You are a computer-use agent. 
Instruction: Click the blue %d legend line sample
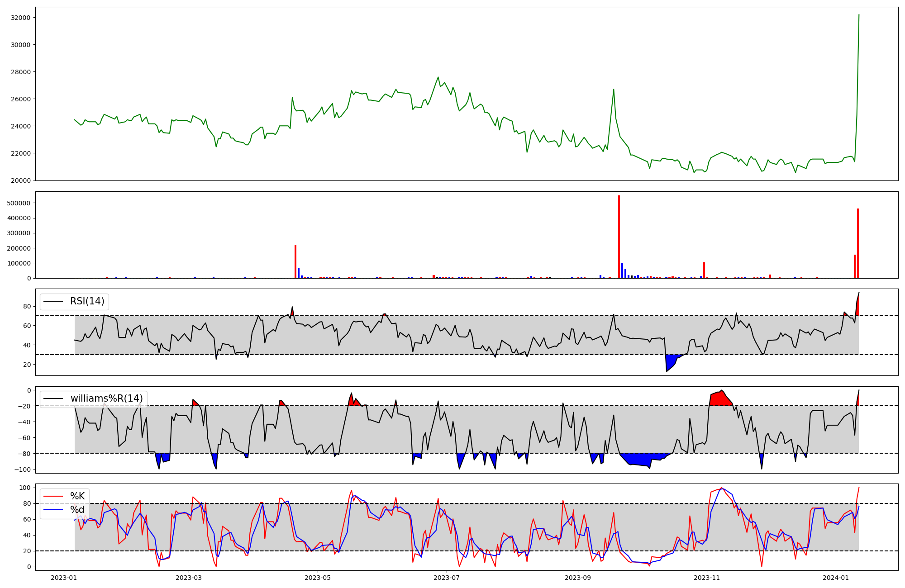click(52, 510)
